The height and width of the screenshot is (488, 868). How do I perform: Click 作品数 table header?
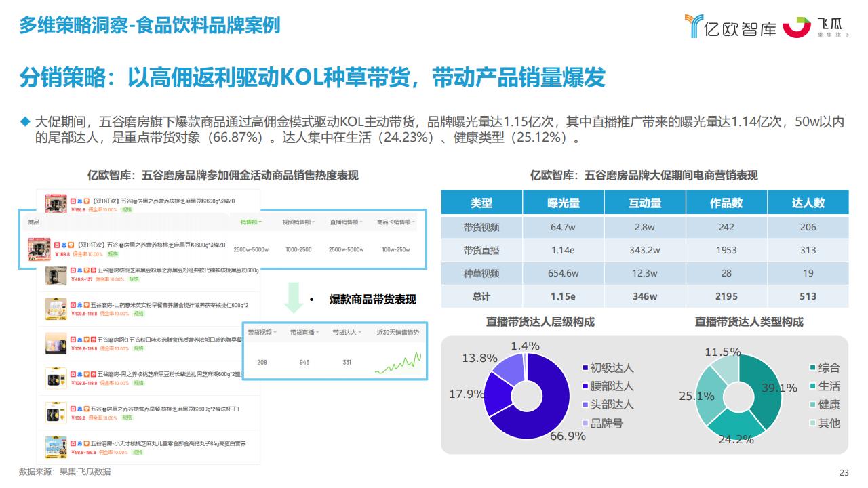(x=726, y=203)
